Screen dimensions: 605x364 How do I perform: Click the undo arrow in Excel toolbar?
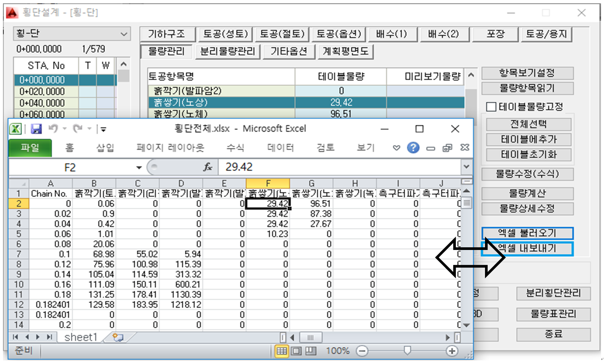(53, 128)
